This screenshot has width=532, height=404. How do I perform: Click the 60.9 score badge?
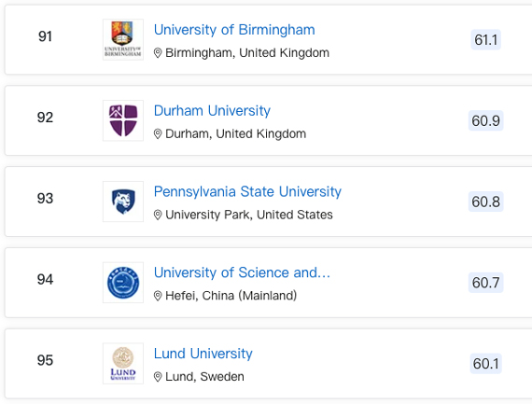[x=486, y=120]
